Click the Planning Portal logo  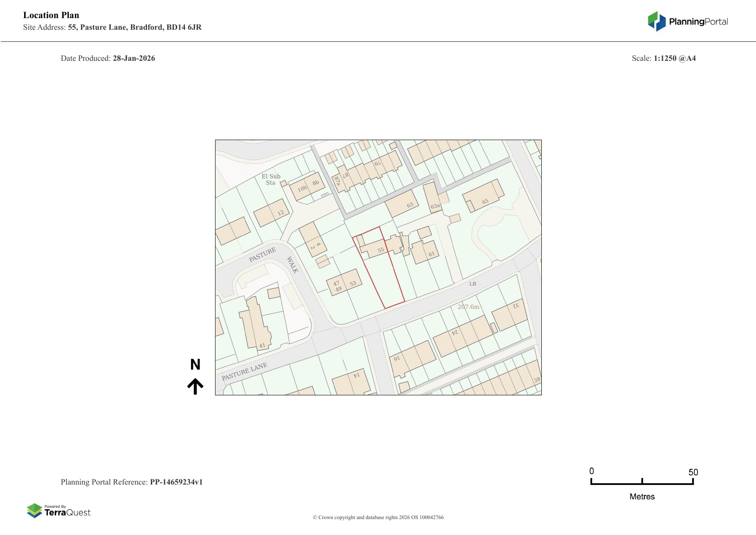tap(687, 22)
